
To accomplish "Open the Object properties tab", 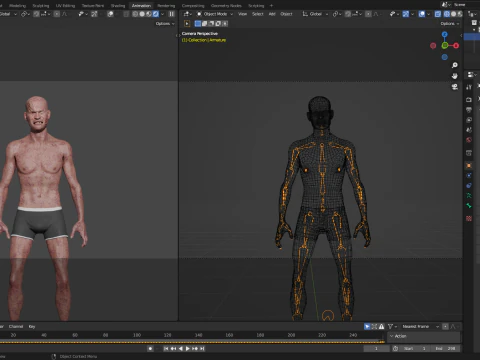I will [469, 165].
